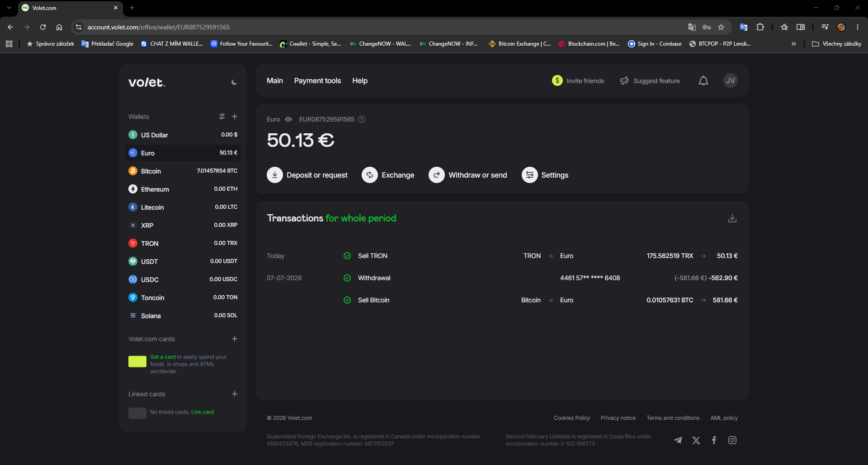This screenshot has width=868, height=465.
Task: Open Euro wallet Settings
Action: click(x=545, y=175)
